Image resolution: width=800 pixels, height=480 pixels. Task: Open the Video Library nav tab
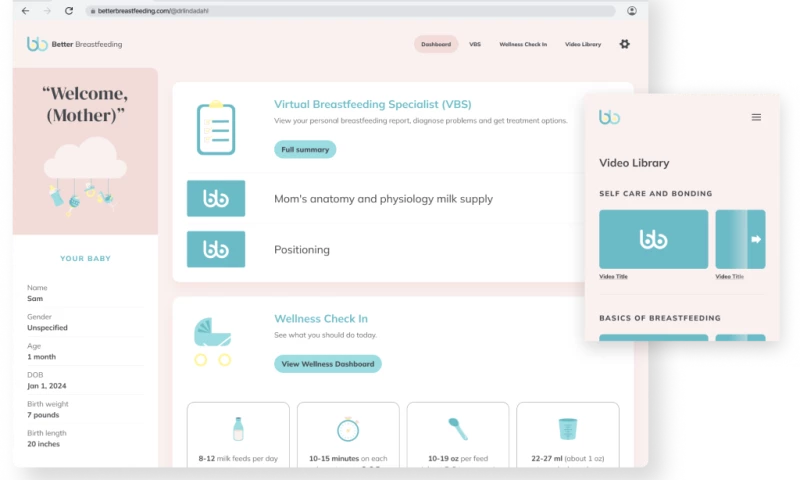(x=583, y=44)
